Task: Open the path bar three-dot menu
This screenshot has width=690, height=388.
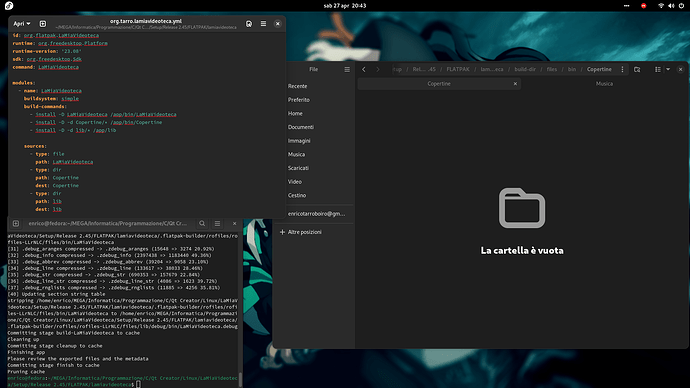Action: coord(622,70)
